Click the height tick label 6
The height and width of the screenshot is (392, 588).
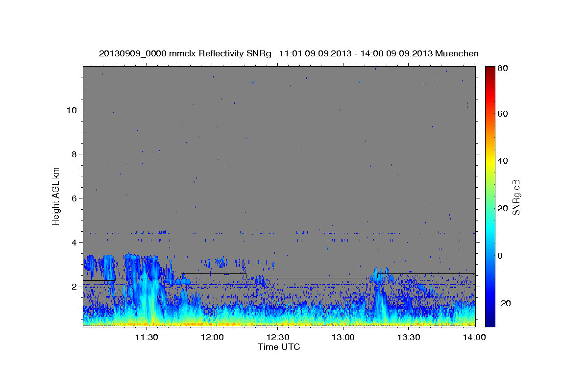[73, 198]
